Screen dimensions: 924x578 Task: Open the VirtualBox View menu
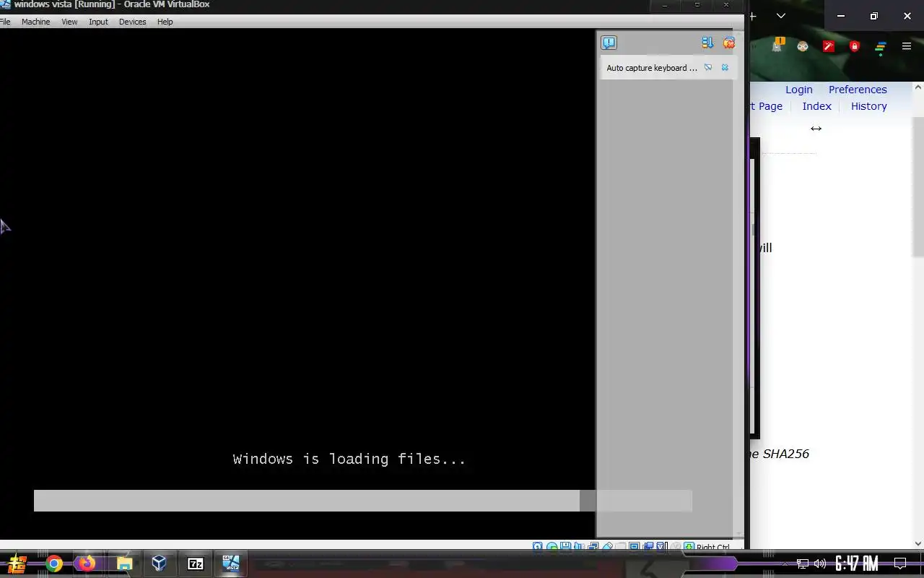tap(69, 22)
